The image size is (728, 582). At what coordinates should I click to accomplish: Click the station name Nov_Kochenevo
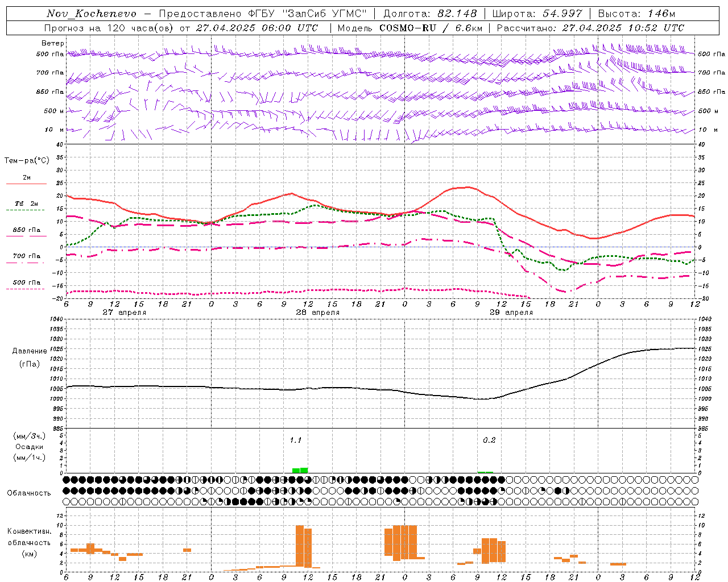coord(92,14)
